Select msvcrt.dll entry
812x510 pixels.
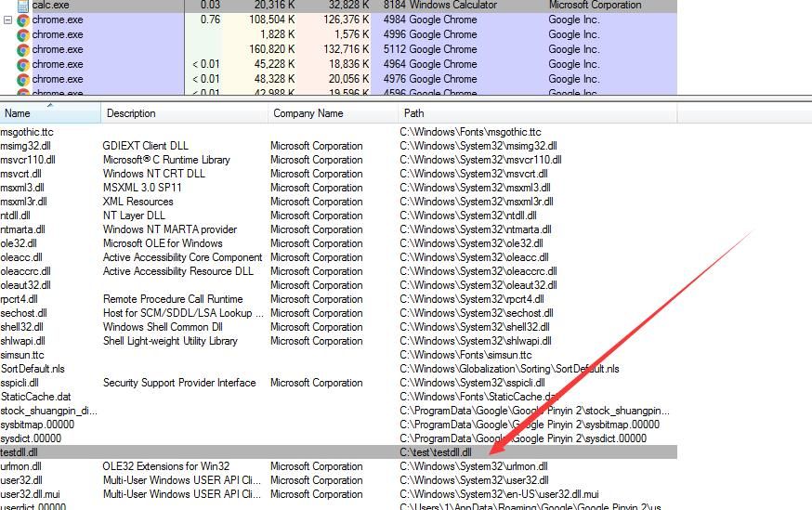(20, 174)
